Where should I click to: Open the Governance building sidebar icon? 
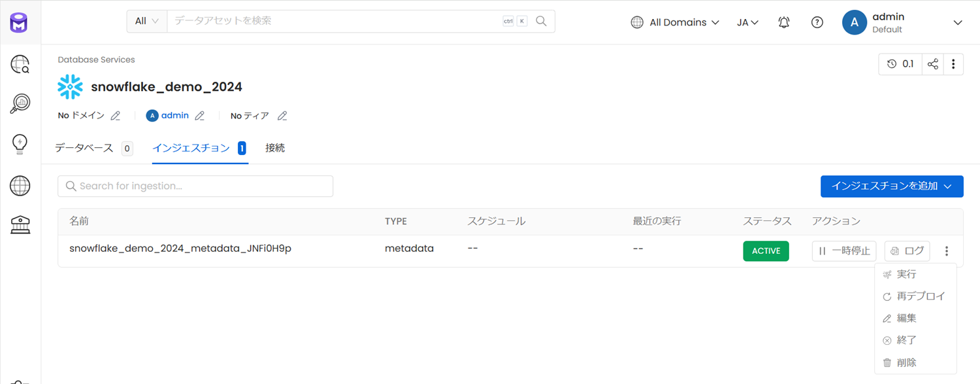point(20,225)
